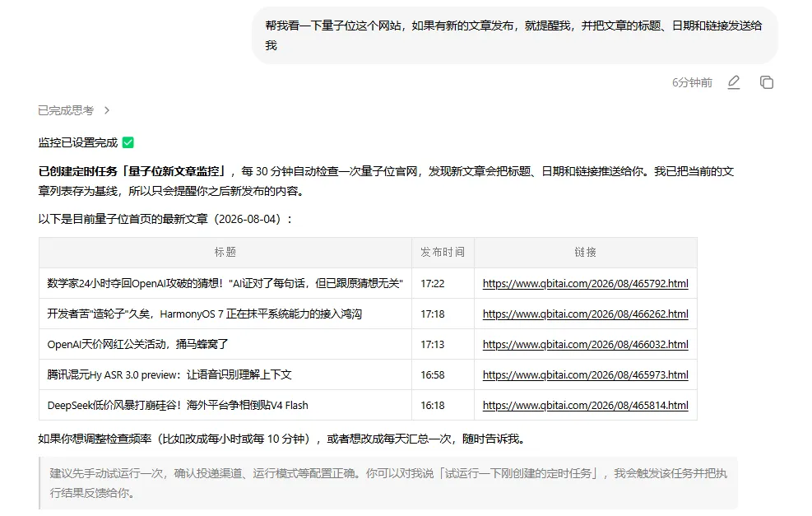Screen dimensions: 812x516
Task: Expand the 已完成思考 section chevron
Action: (x=107, y=110)
